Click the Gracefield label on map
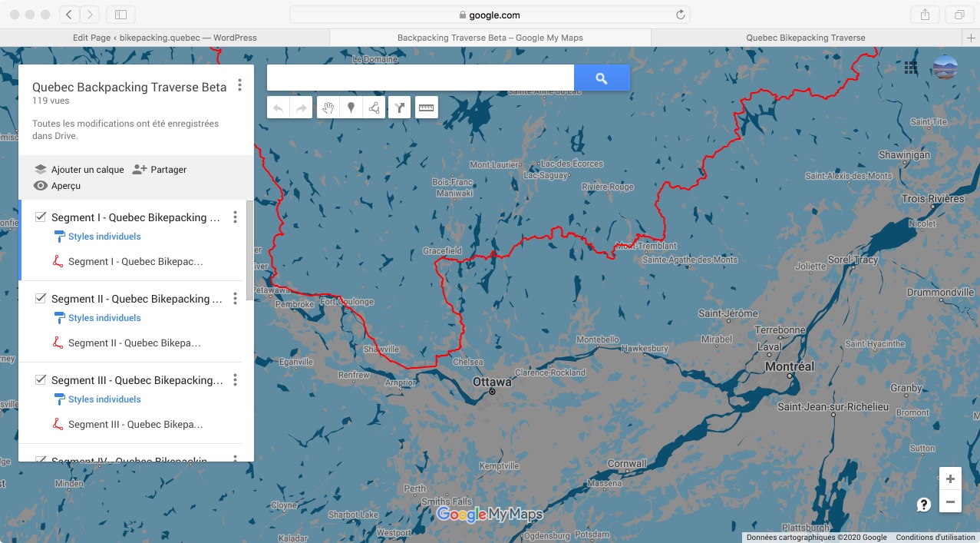The height and width of the screenshot is (543, 980). tap(443, 251)
